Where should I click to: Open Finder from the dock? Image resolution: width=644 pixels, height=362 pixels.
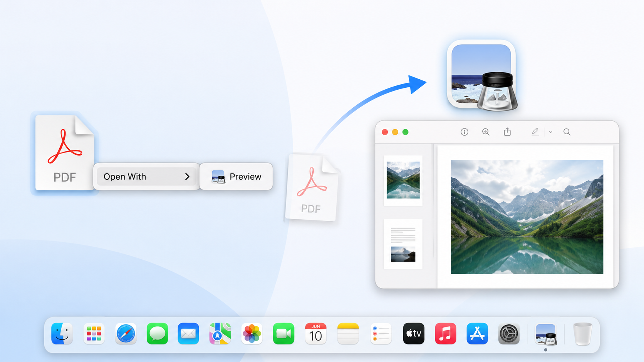tap(62, 334)
